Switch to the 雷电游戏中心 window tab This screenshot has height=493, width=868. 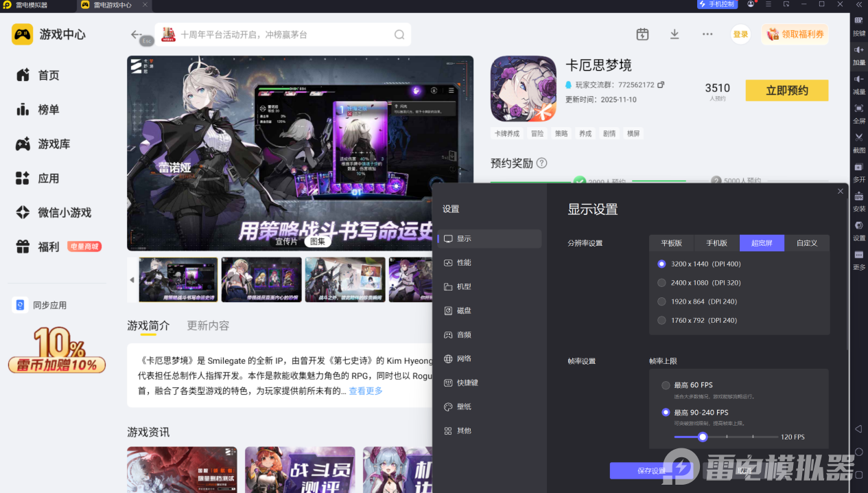[113, 4]
